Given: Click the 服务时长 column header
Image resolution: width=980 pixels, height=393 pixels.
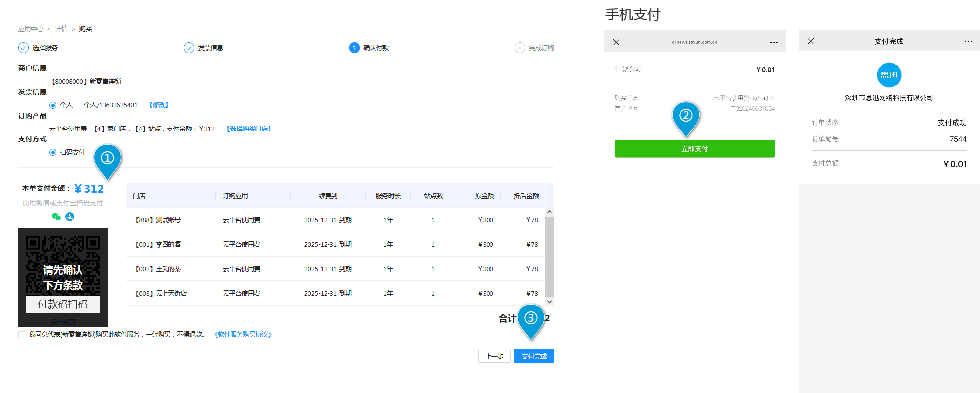Looking at the screenshot, I should click(x=388, y=196).
